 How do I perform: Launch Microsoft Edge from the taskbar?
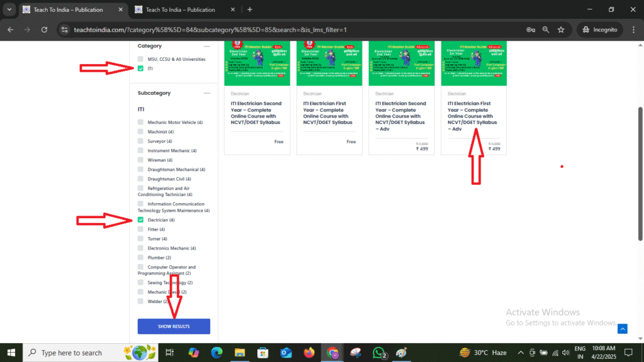pos(216,353)
